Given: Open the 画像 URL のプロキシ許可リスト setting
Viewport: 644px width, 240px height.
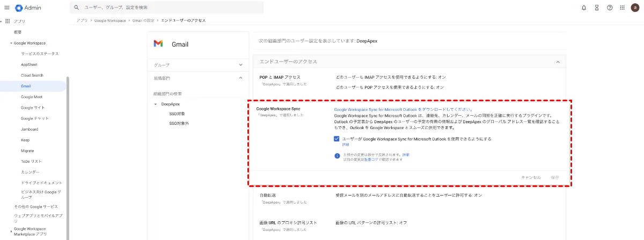Looking at the screenshot, I should click(409, 225).
